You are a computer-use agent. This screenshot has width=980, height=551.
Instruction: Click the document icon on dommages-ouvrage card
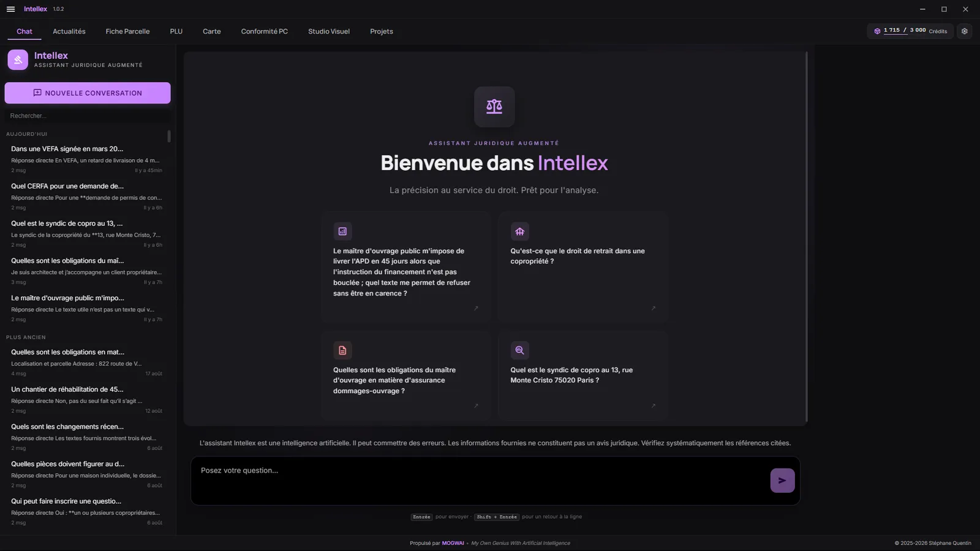342,350
